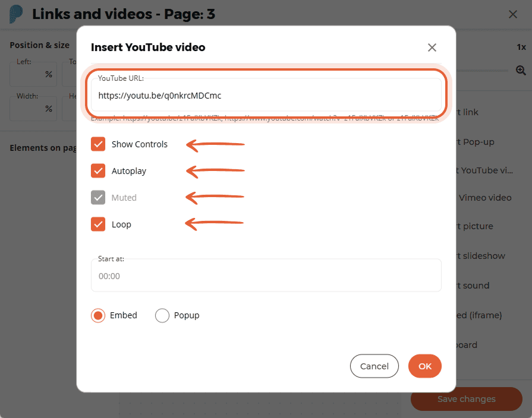Click the Left position field
Screen dimensions: 532x418
point(33,74)
